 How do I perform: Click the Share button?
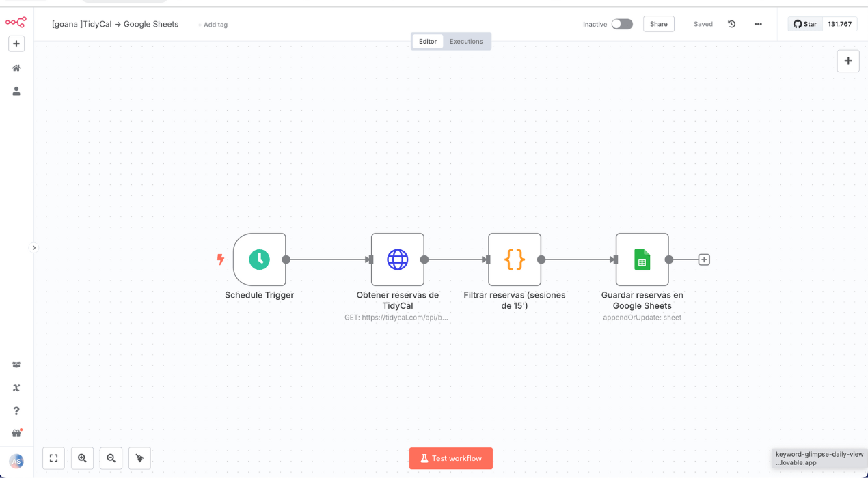(x=658, y=24)
